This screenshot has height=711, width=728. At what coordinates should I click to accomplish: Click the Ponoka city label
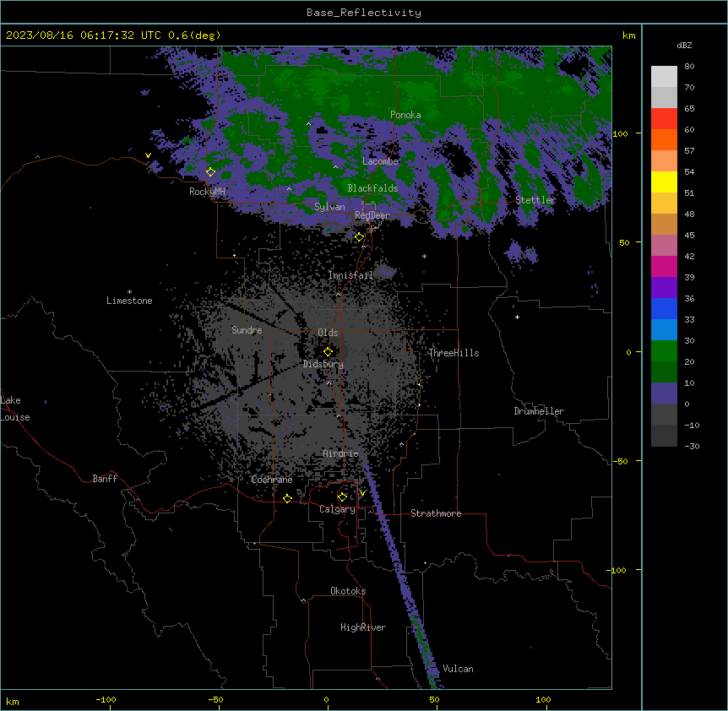coord(405,115)
